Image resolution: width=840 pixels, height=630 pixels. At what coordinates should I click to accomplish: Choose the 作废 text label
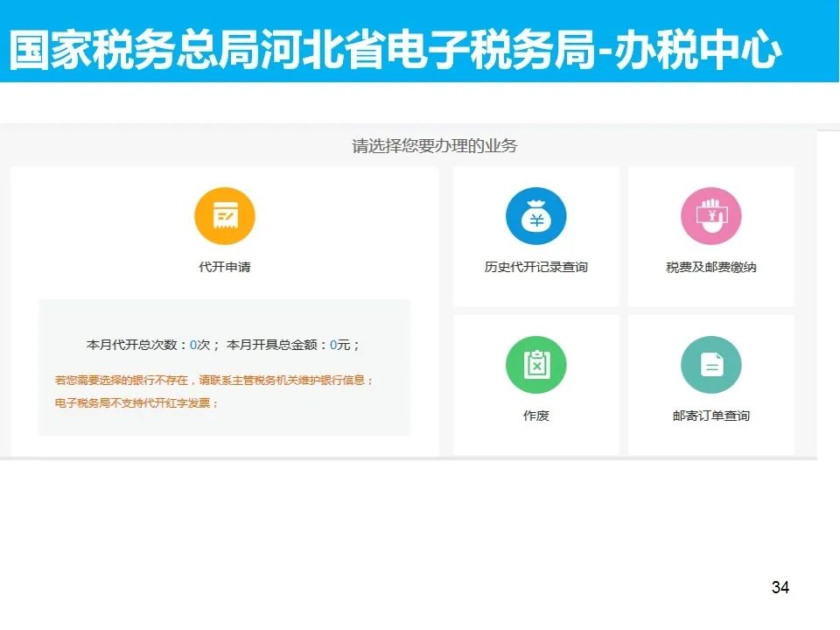tap(535, 416)
